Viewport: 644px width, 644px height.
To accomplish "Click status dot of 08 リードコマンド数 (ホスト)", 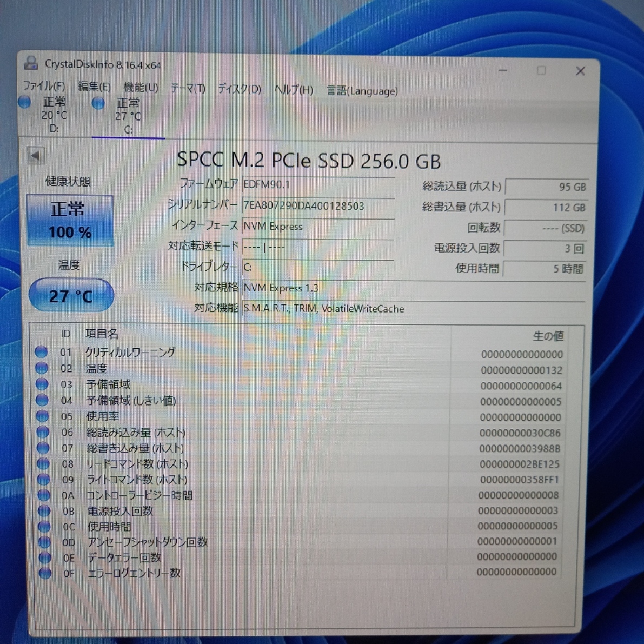I will pyautogui.click(x=44, y=463).
